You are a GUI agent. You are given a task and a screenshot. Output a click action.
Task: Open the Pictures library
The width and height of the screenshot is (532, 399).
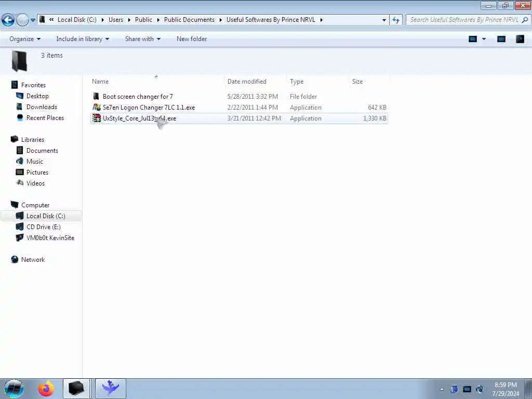37,172
